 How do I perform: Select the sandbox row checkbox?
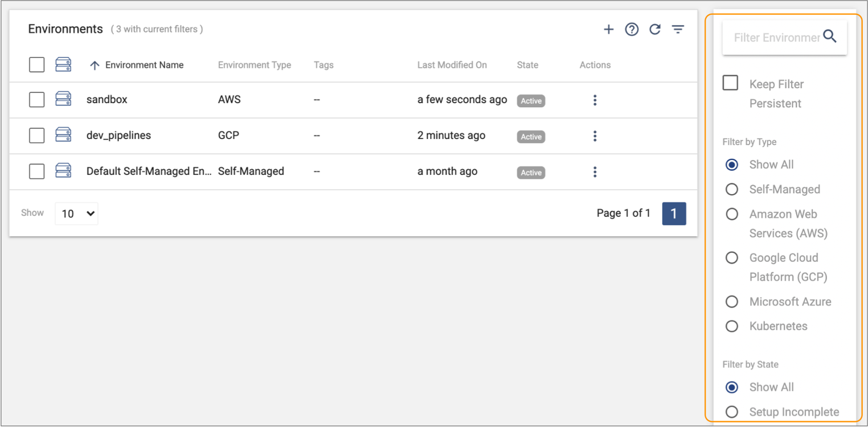pyautogui.click(x=36, y=100)
